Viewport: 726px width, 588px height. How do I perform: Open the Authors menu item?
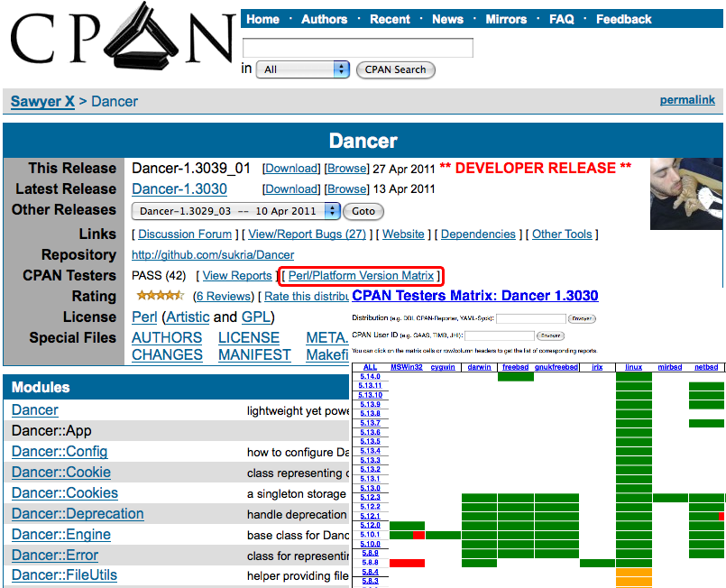point(324,19)
